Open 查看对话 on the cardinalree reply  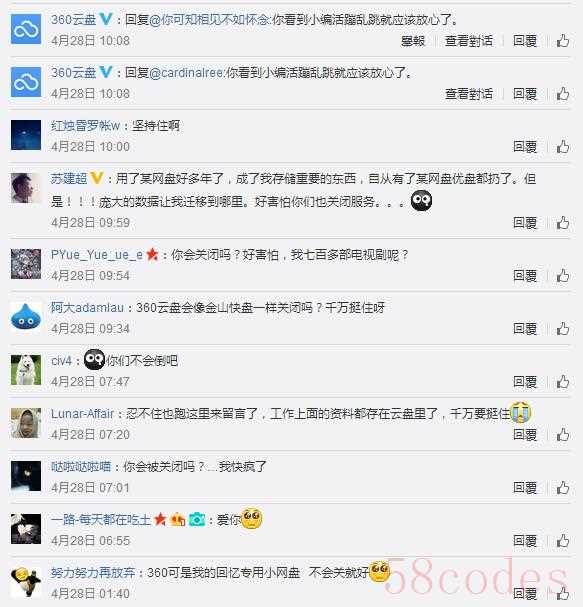click(469, 94)
